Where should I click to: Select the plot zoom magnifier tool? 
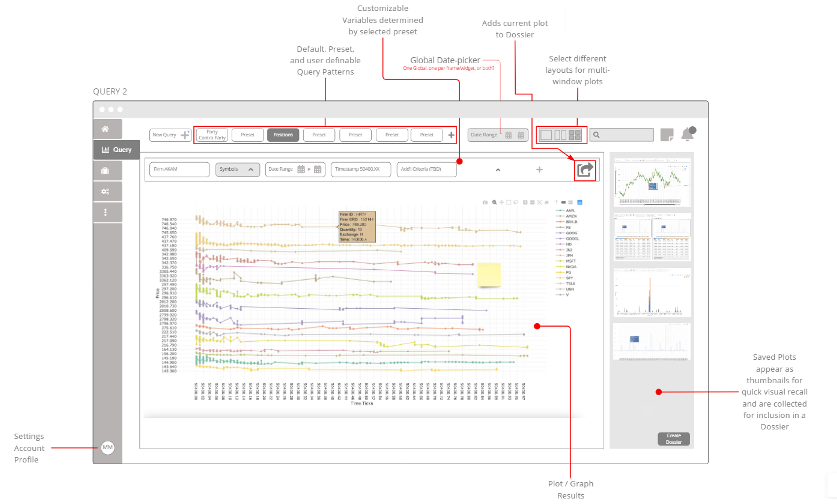coord(494,202)
